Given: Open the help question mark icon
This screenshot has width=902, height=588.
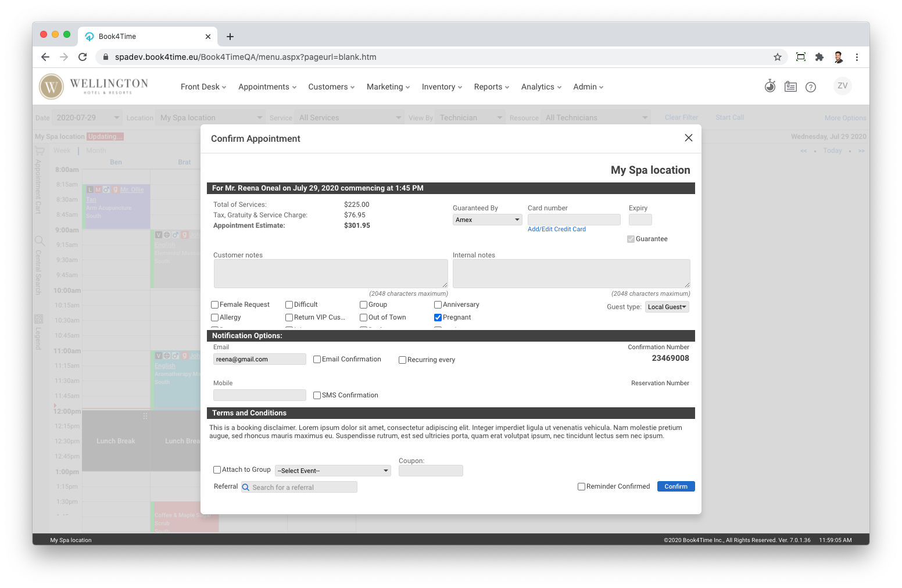Looking at the screenshot, I should (x=811, y=87).
